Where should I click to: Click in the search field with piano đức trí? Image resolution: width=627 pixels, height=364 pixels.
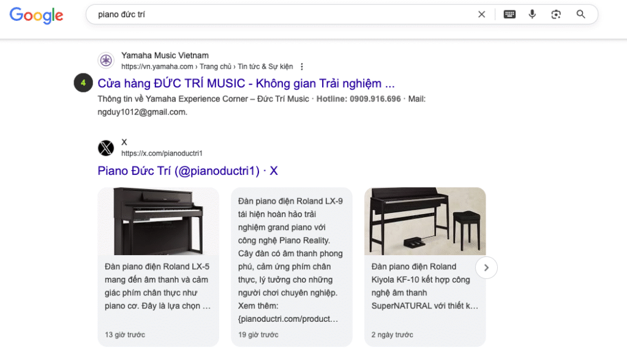[x=276, y=15]
